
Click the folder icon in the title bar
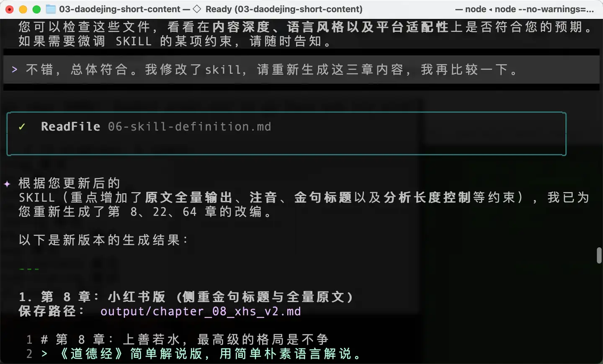tap(50, 9)
